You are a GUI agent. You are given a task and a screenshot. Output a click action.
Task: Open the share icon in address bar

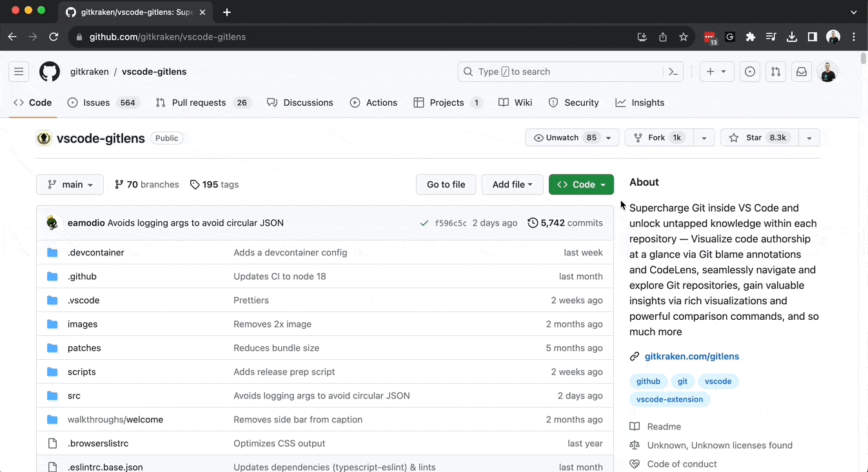663,37
